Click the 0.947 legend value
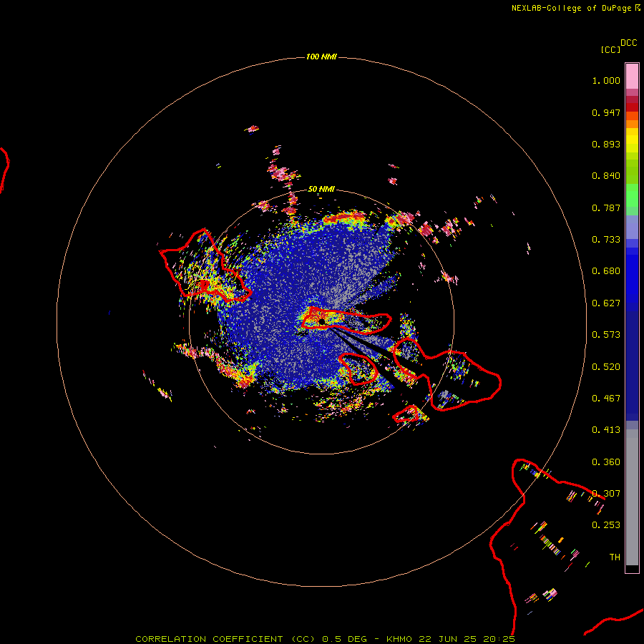The width and height of the screenshot is (644, 644). [606, 112]
